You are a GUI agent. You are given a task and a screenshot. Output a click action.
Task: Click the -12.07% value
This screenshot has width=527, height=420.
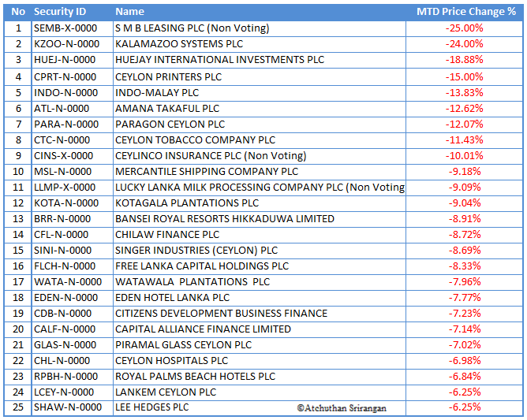pos(464,125)
